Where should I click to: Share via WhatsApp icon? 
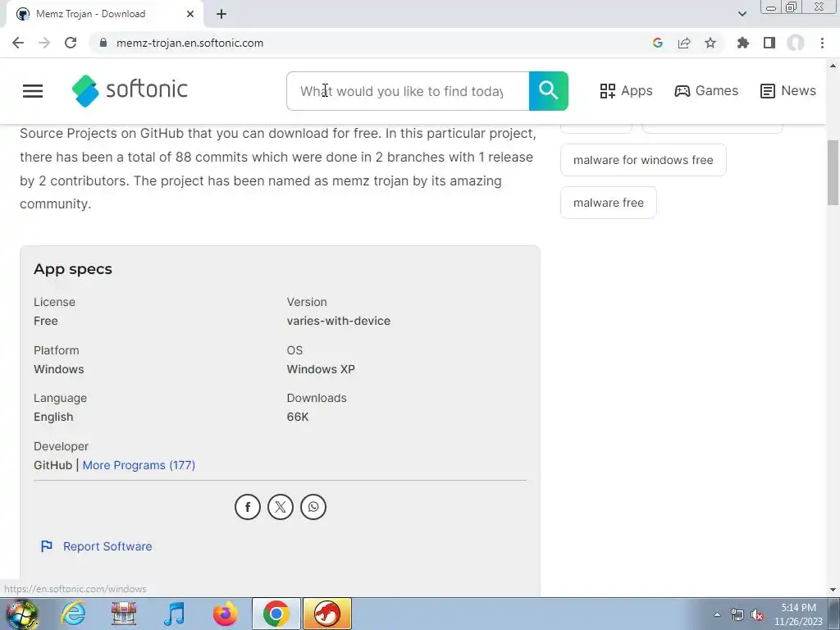point(313,507)
